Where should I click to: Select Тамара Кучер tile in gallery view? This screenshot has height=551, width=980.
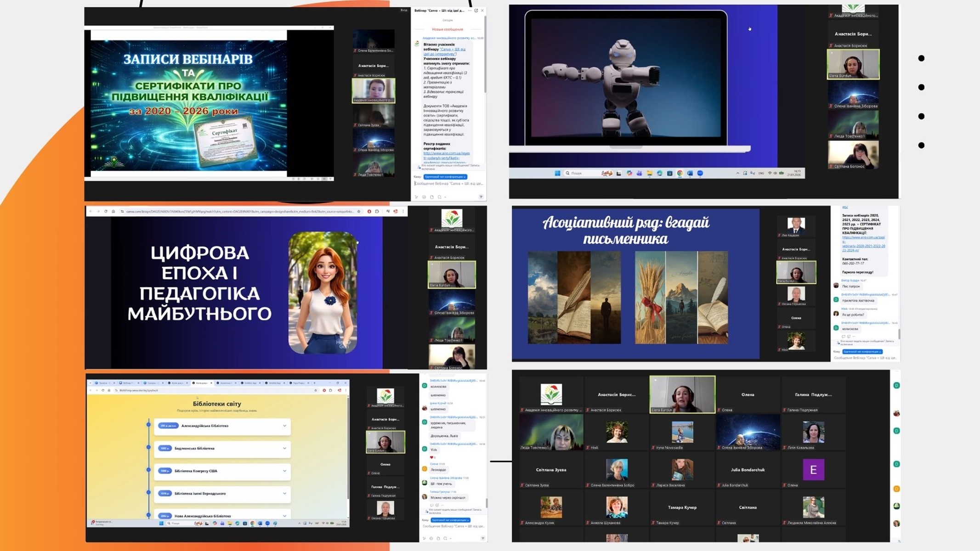coord(682,507)
